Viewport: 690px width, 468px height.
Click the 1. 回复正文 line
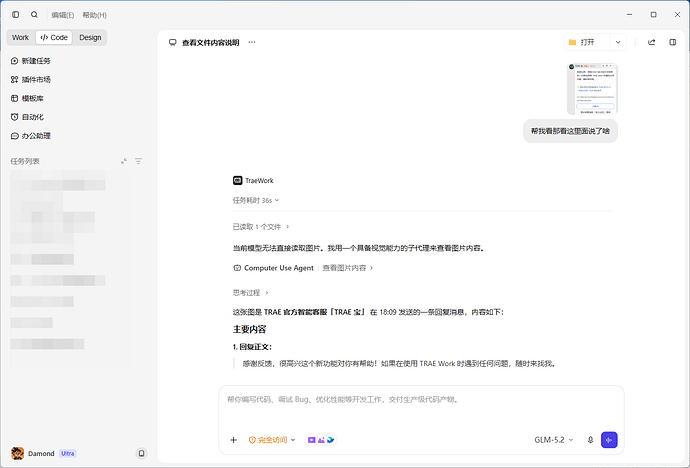click(x=252, y=347)
